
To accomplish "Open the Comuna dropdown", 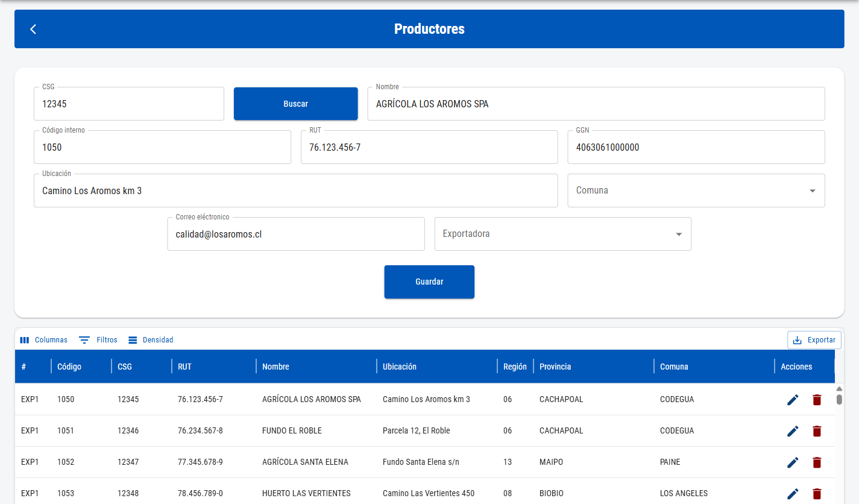I will pyautogui.click(x=696, y=191).
